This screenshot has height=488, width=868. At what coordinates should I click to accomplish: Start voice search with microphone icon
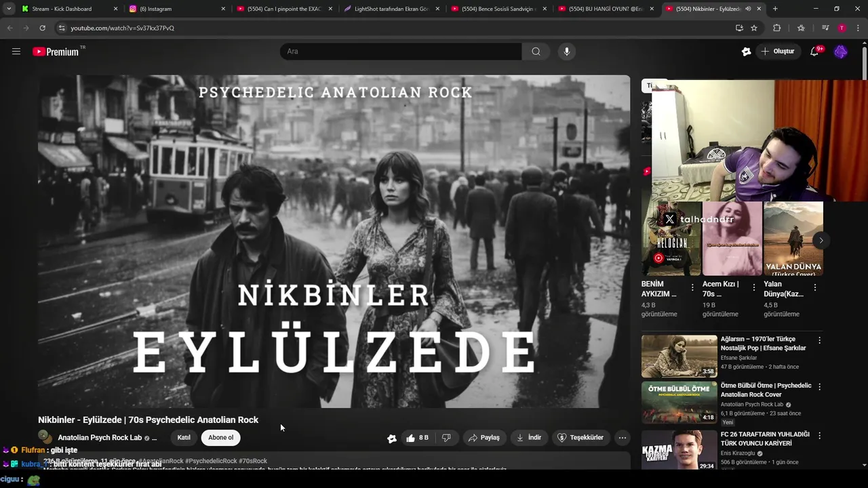point(567,52)
